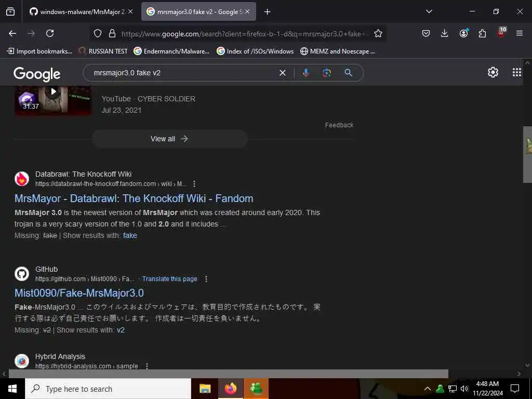Open the Windows Start menu
532x399 pixels.
tap(12, 389)
